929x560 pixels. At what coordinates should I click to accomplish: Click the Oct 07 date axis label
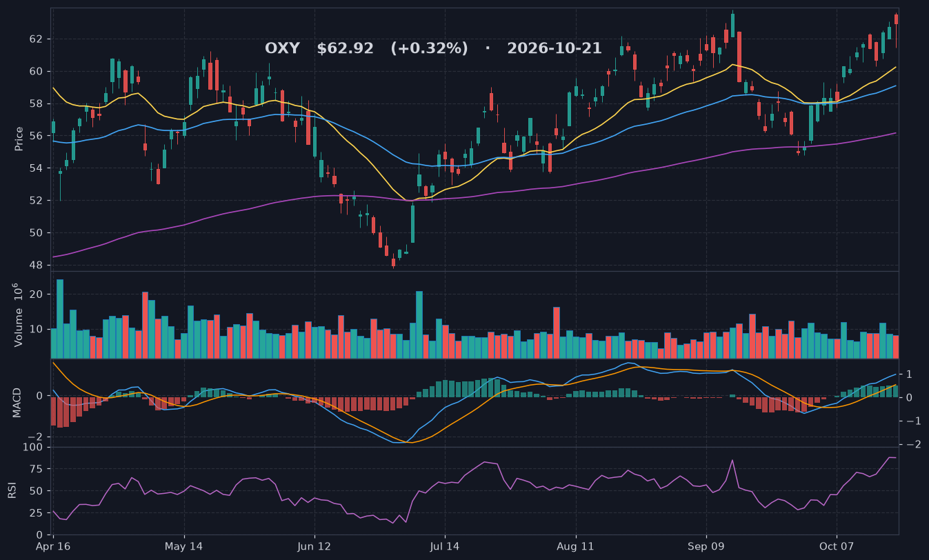coord(836,546)
